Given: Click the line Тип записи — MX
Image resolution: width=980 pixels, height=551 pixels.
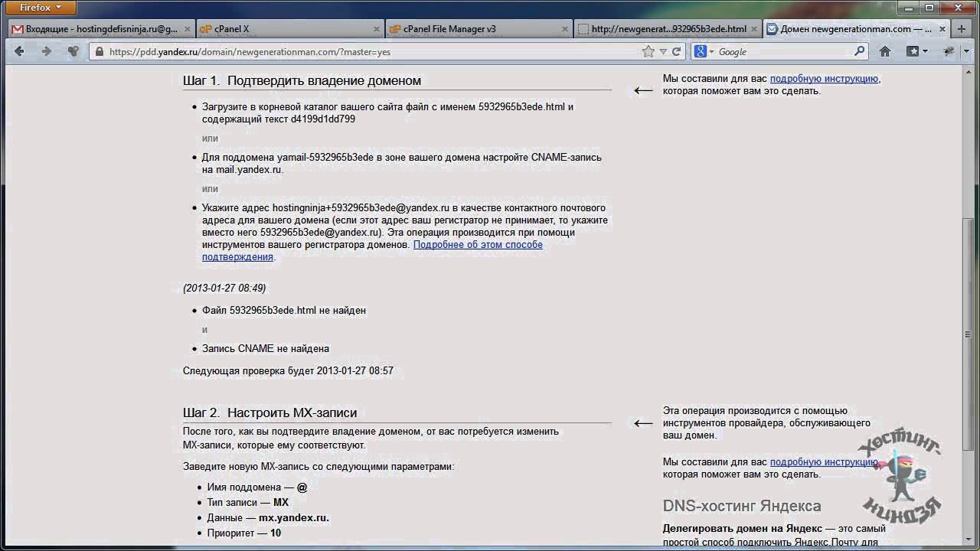Looking at the screenshot, I should tap(248, 503).
